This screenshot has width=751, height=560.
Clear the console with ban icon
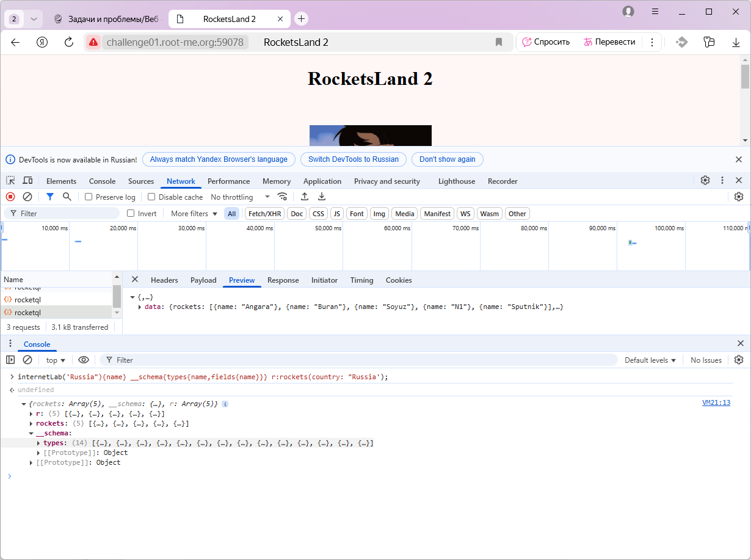[x=27, y=360]
